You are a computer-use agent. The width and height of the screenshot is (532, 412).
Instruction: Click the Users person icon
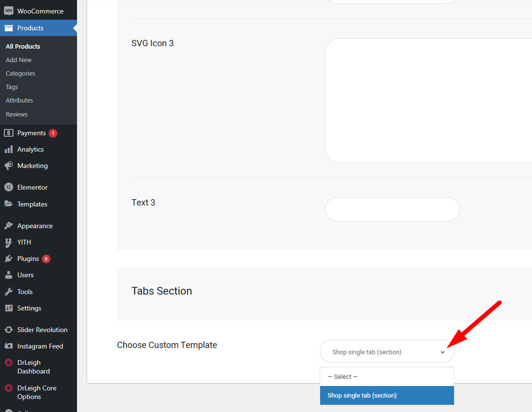pos(9,275)
